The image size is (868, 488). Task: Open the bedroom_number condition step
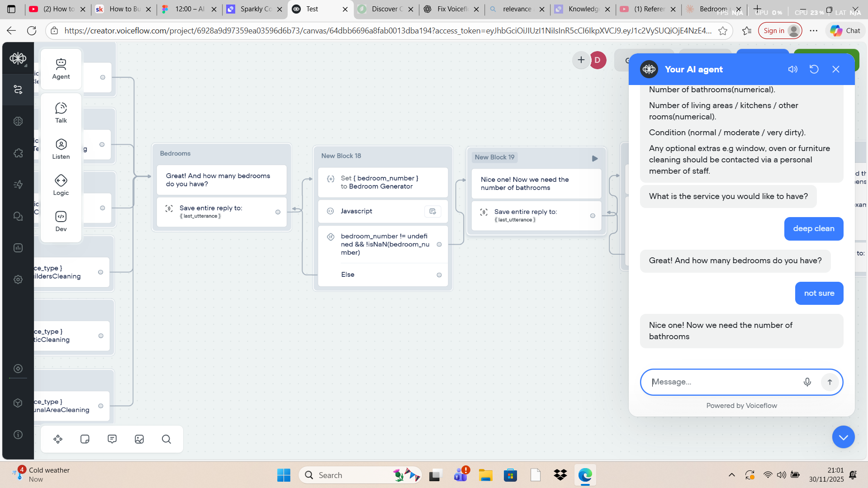pos(383,244)
